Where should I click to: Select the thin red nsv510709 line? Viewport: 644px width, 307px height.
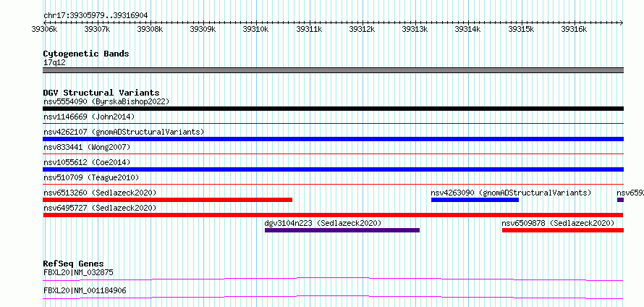pos(333,184)
